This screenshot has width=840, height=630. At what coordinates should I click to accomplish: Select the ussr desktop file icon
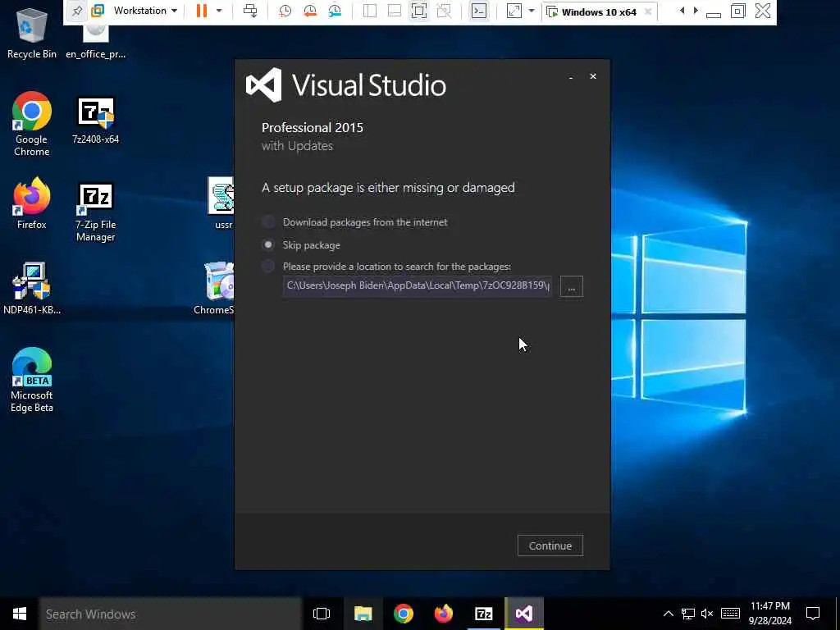coord(221,203)
